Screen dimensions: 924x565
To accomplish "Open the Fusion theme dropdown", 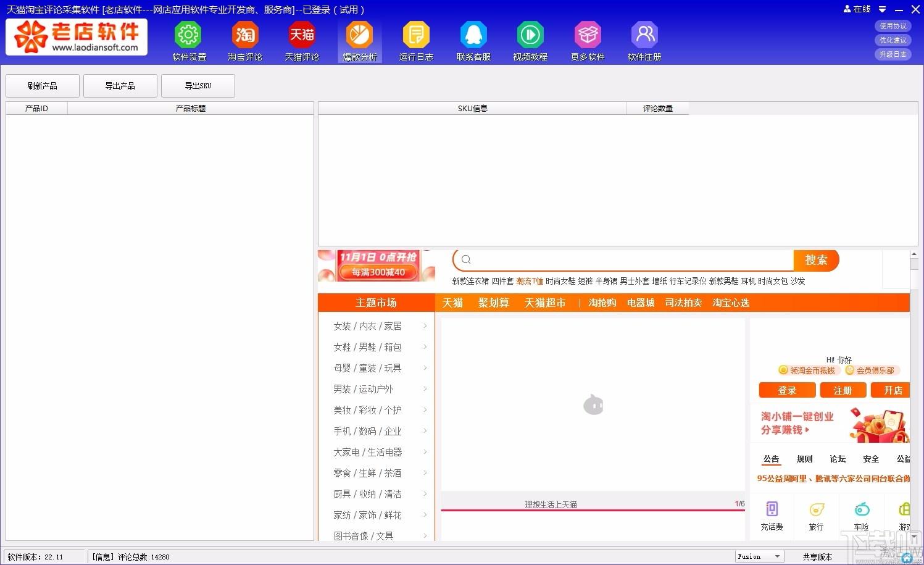I will 759,556.
